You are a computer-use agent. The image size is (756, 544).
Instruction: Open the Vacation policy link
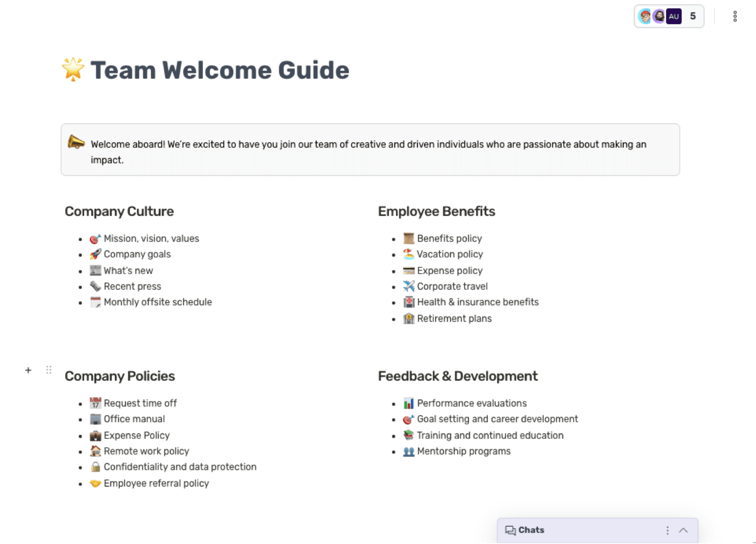click(449, 254)
